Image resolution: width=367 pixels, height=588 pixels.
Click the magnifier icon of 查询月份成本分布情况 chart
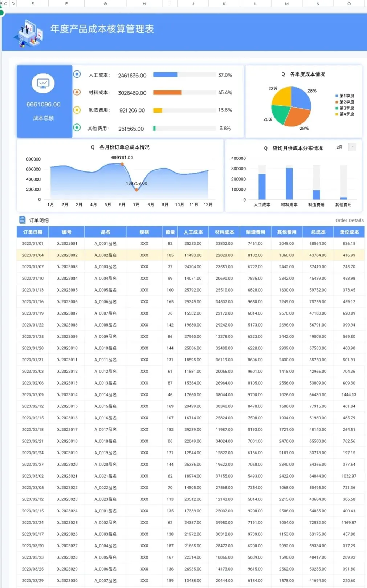(x=266, y=149)
